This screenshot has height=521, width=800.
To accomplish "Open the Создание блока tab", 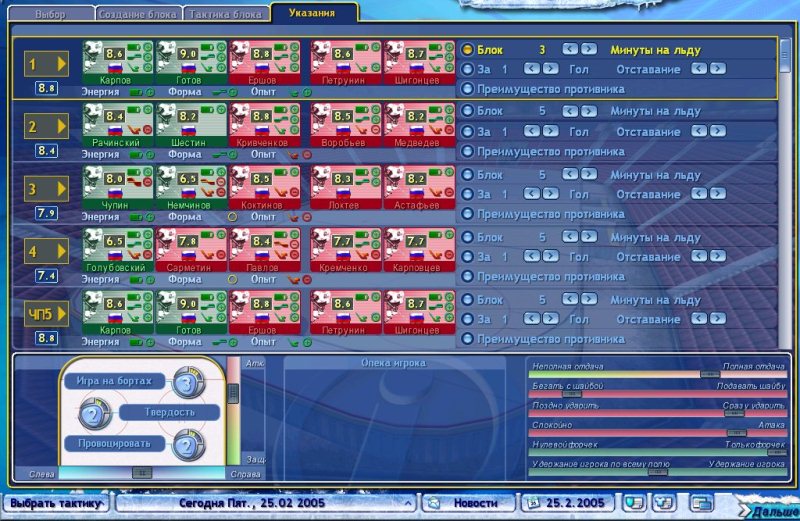I will coord(139,15).
